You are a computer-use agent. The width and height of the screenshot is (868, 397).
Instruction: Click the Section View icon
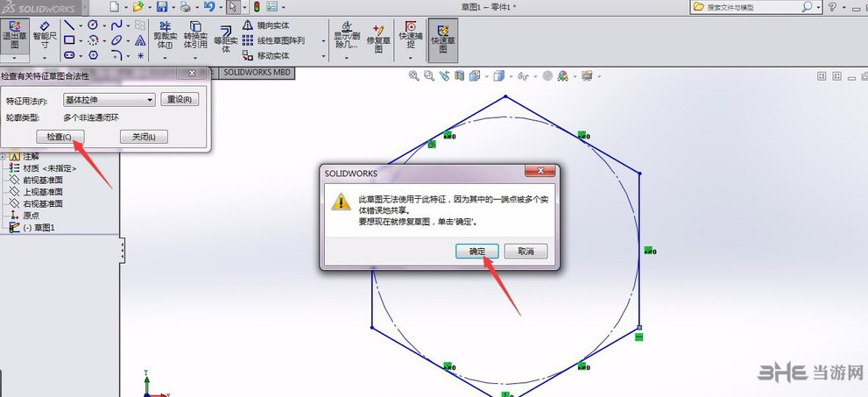[x=459, y=76]
